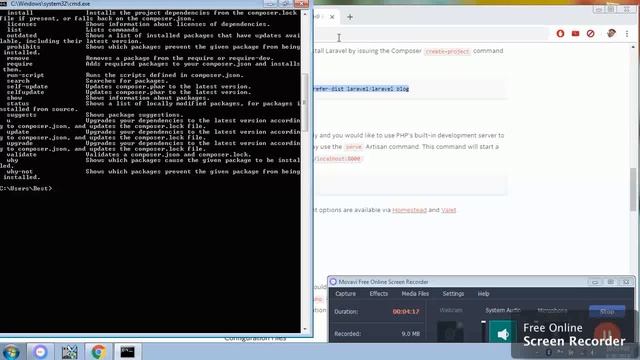Click the red blocked-circle extension icon
640x360 pixels.
[590, 33]
